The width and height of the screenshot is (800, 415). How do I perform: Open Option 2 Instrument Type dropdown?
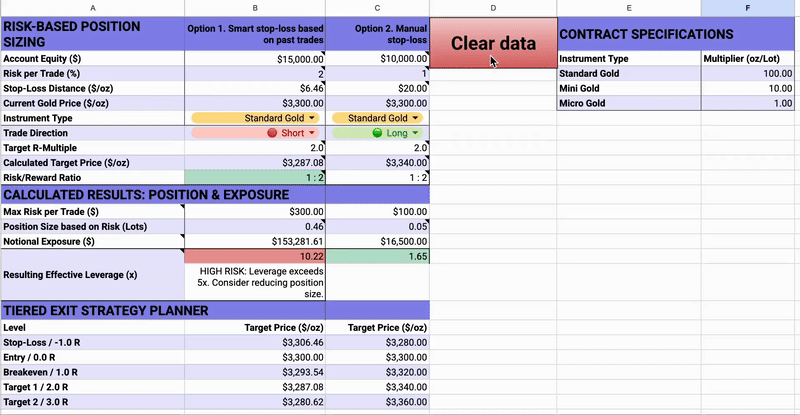(377, 118)
